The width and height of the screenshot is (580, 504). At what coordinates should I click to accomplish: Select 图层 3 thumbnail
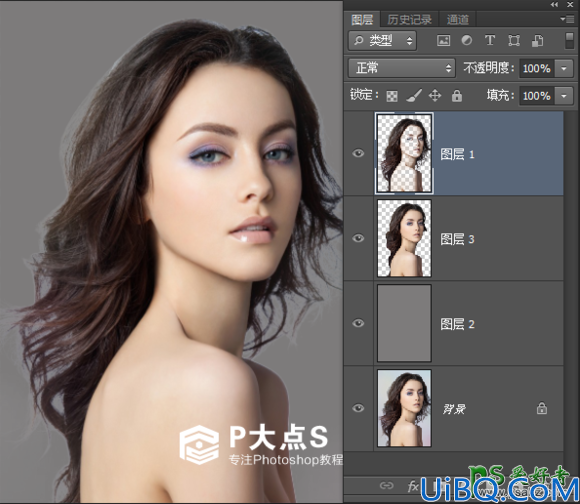tap(404, 238)
